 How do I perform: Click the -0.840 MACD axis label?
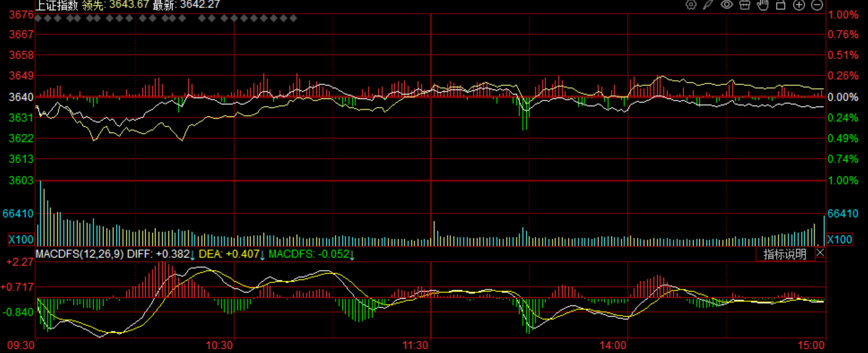[x=19, y=312]
